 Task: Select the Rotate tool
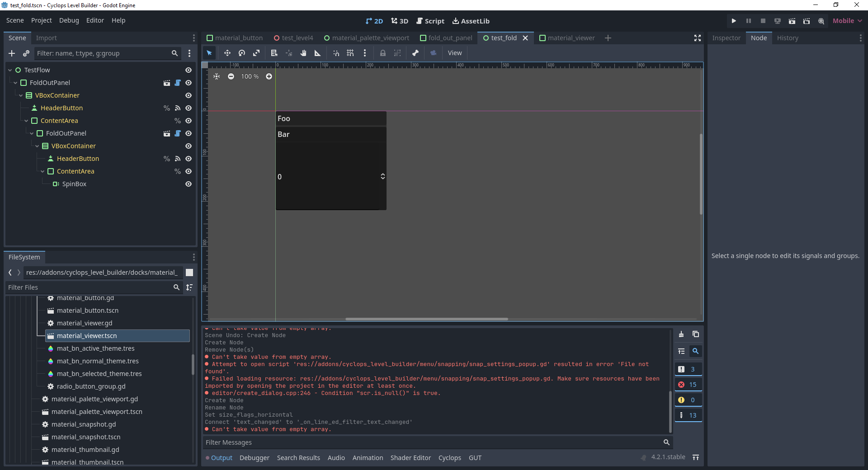click(241, 53)
